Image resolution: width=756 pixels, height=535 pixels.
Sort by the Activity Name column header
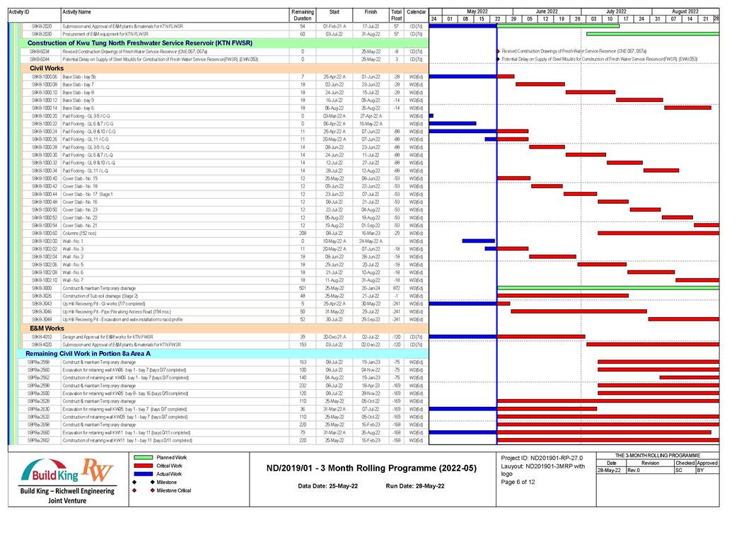tap(76, 12)
